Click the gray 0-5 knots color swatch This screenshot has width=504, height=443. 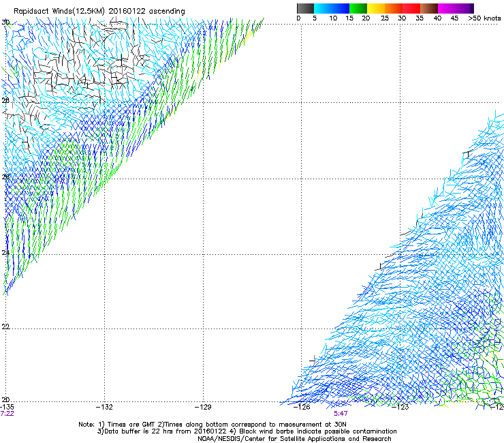coord(305,8)
